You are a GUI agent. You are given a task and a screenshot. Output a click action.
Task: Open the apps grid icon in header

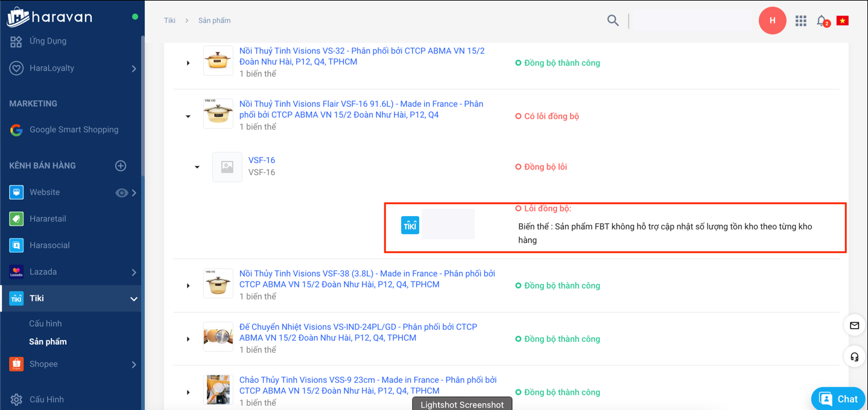801,21
